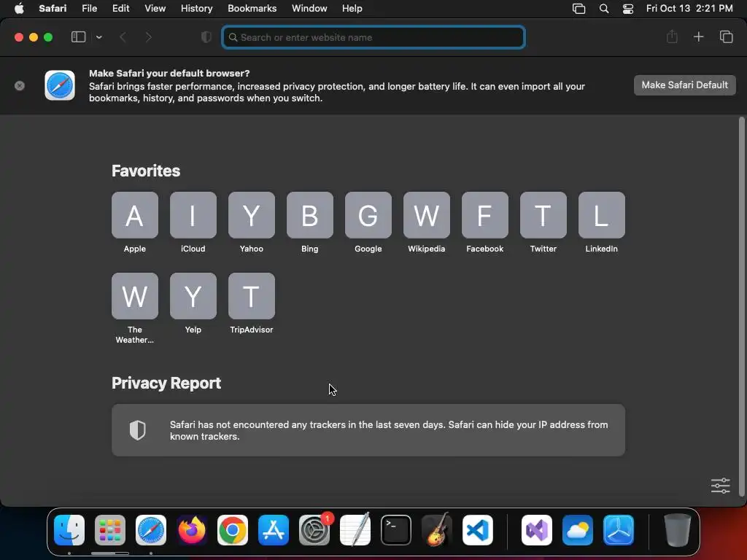Click the page vertical scrollbar
Viewport: 747px width, 560px height.
pos(741,307)
